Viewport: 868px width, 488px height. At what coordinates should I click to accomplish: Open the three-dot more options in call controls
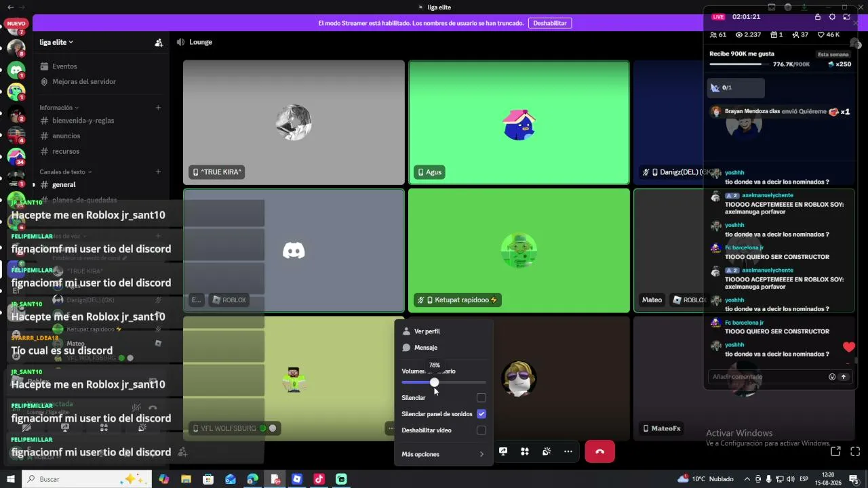pyautogui.click(x=568, y=451)
